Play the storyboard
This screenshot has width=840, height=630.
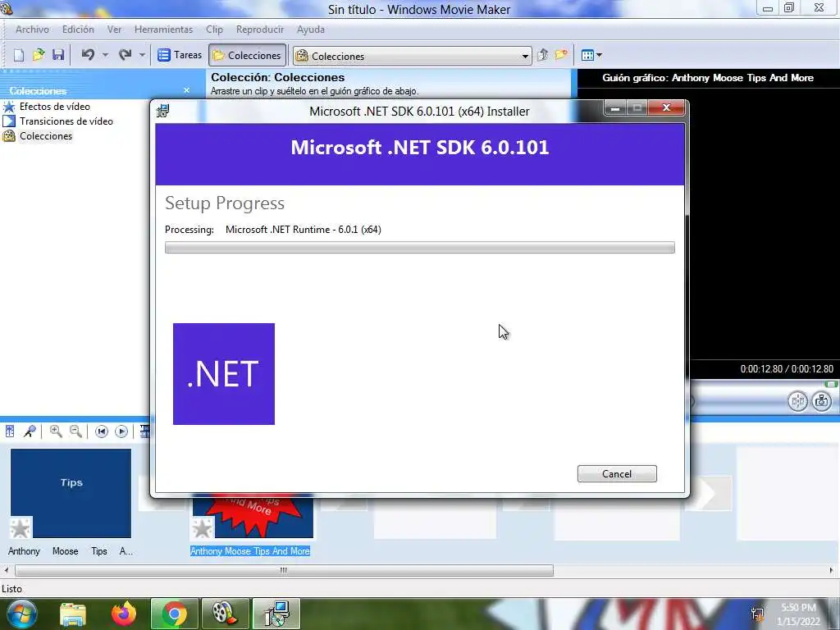click(121, 431)
